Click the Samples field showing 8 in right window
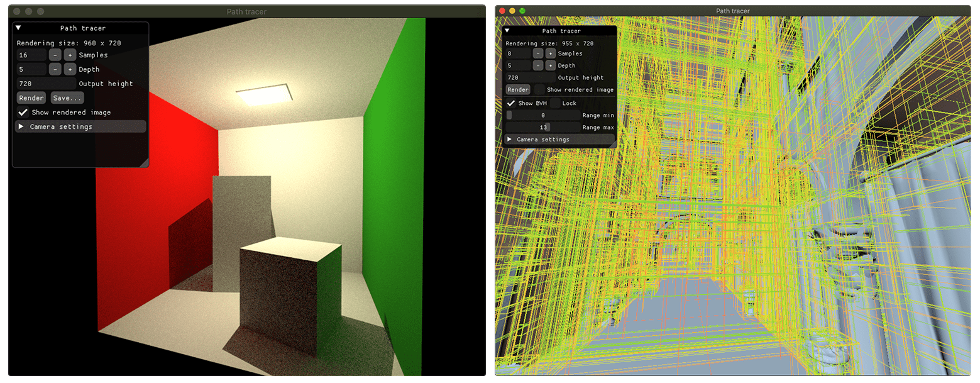This screenshot has height=383, width=980. tap(519, 53)
